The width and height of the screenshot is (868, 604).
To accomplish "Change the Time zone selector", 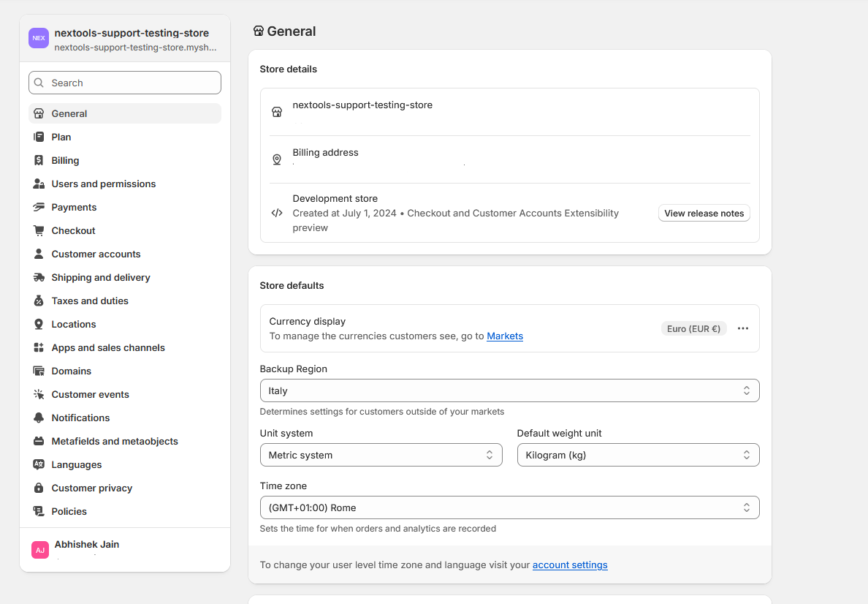I will 509,507.
